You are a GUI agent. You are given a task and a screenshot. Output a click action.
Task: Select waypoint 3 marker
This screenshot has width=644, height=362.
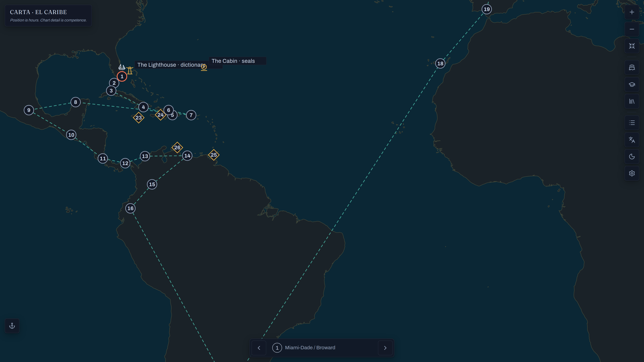(x=111, y=91)
